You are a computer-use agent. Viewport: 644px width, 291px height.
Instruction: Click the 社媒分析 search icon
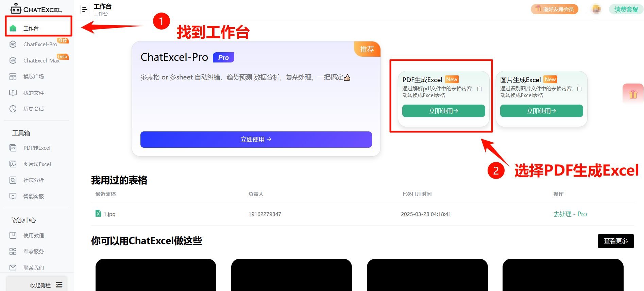[13, 180]
